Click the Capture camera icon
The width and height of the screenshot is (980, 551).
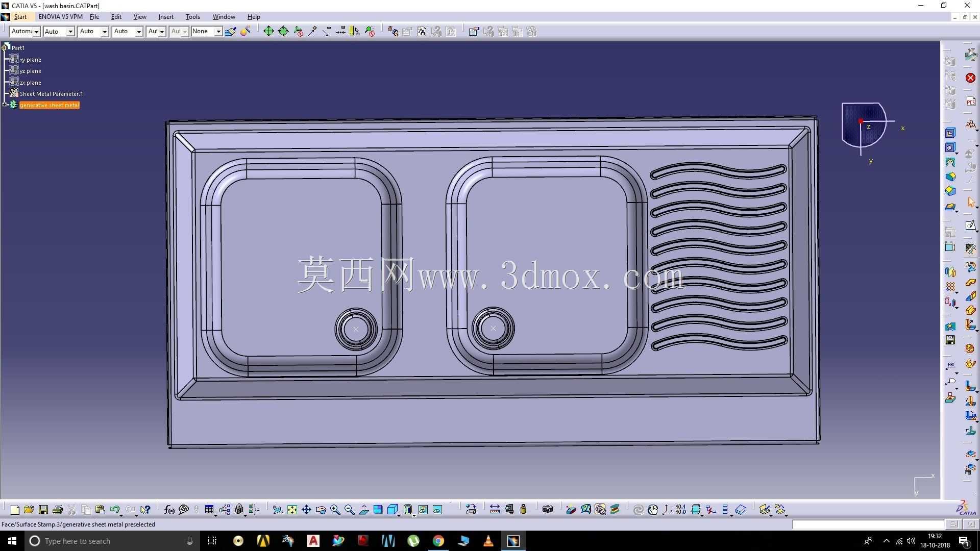click(x=548, y=509)
